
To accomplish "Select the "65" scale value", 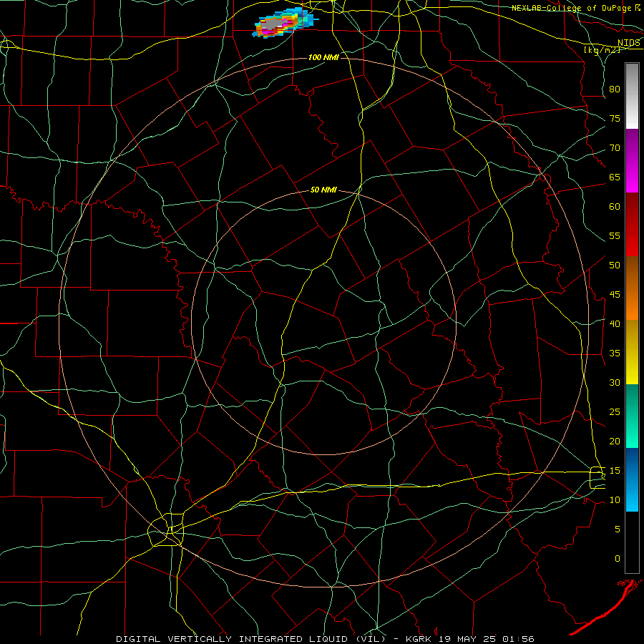I will coord(615,177).
